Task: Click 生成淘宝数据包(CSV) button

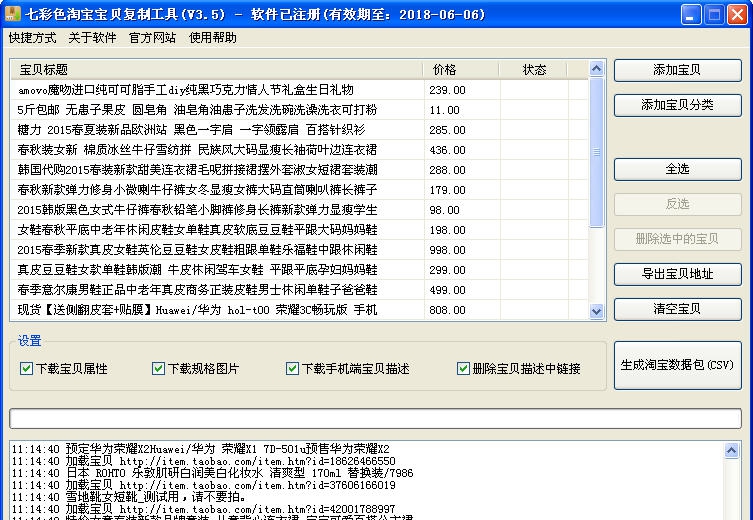Action: click(678, 365)
